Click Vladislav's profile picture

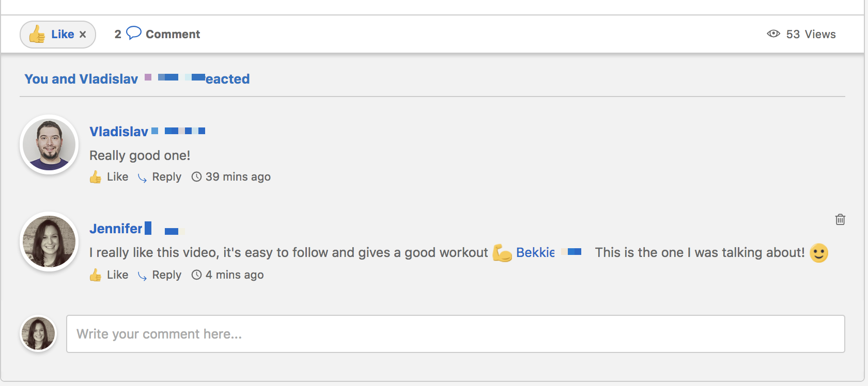(49, 144)
